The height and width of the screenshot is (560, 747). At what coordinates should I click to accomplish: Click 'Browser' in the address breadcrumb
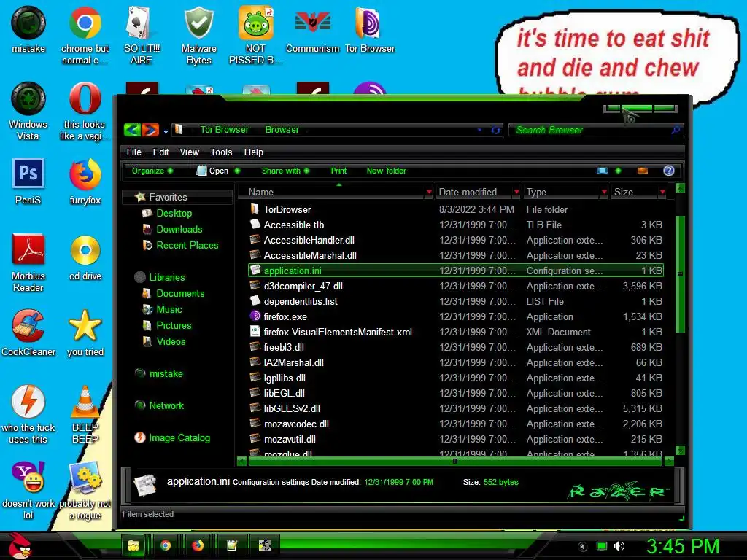282,130
